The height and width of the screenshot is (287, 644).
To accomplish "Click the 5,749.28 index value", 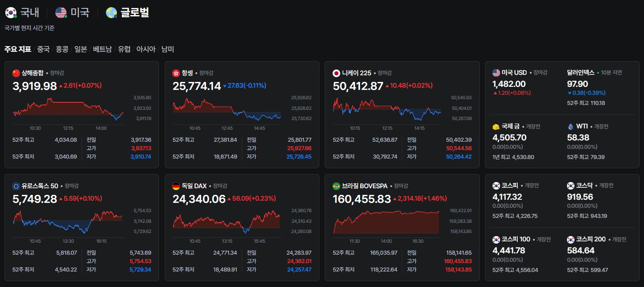I will (x=35, y=199).
